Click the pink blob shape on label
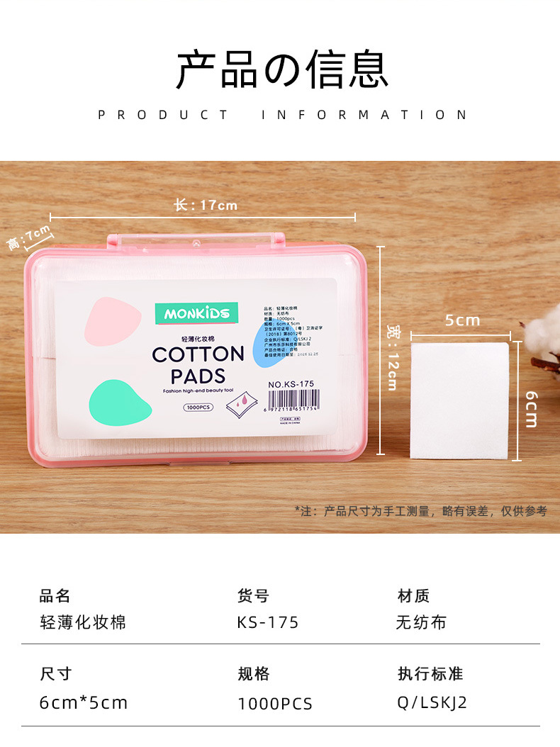 click(113, 322)
